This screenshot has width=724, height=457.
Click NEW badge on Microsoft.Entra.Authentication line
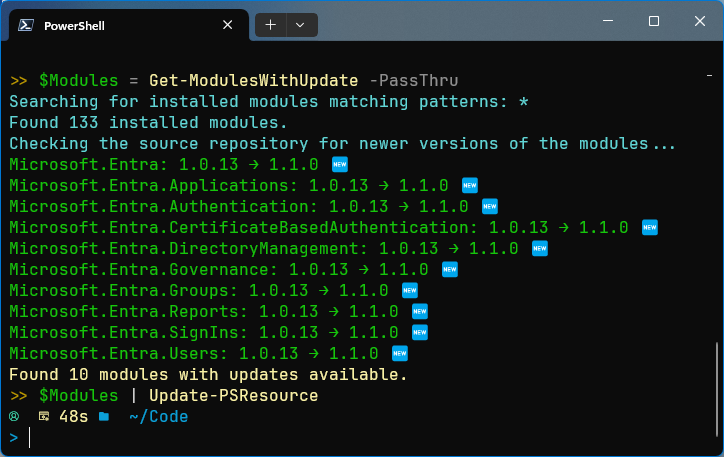(489, 206)
